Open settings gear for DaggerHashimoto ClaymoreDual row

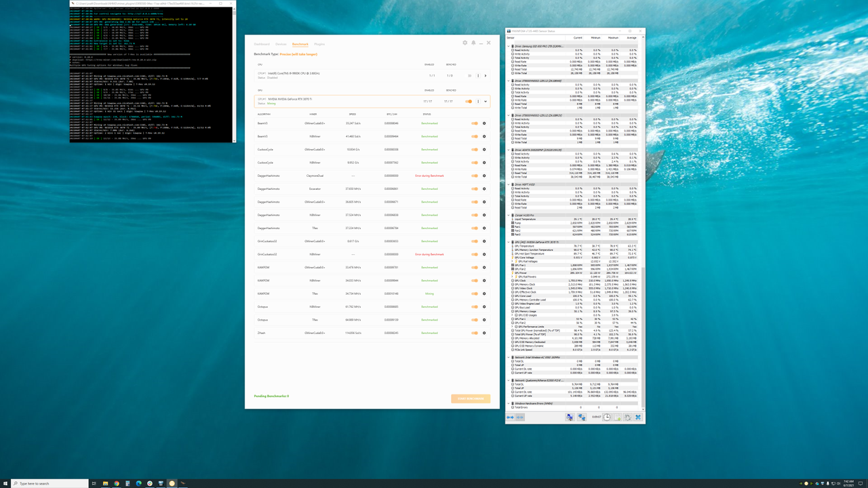(484, 176)
